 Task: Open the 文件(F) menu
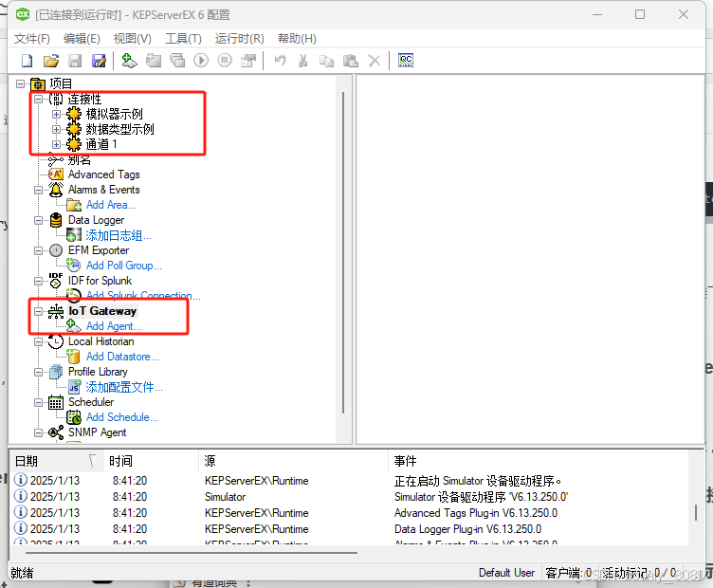point(32,39)
